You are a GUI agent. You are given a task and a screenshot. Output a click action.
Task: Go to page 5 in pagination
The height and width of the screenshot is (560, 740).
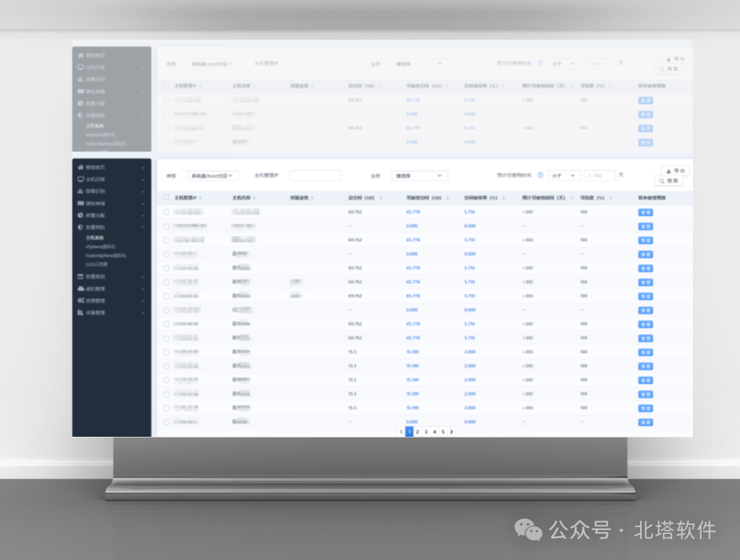443,432
